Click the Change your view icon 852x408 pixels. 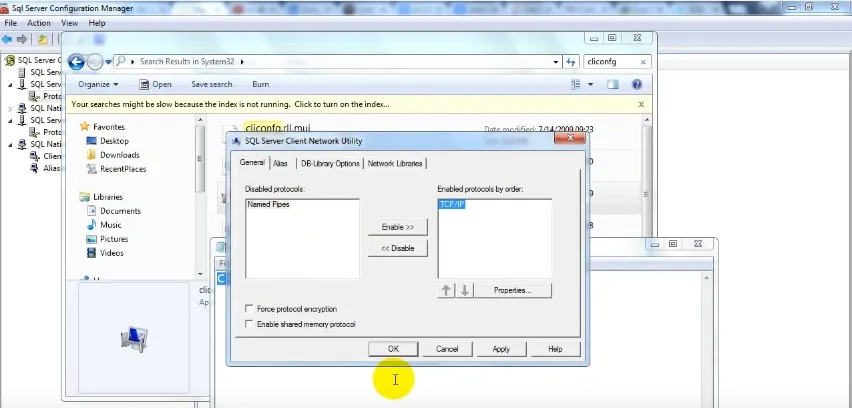[x=576, y=84]
